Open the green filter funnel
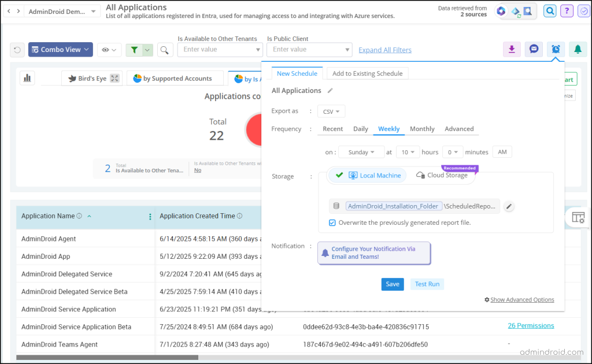Image resolution: width=592 pixels, height=364 pixels. pos(134,50)
